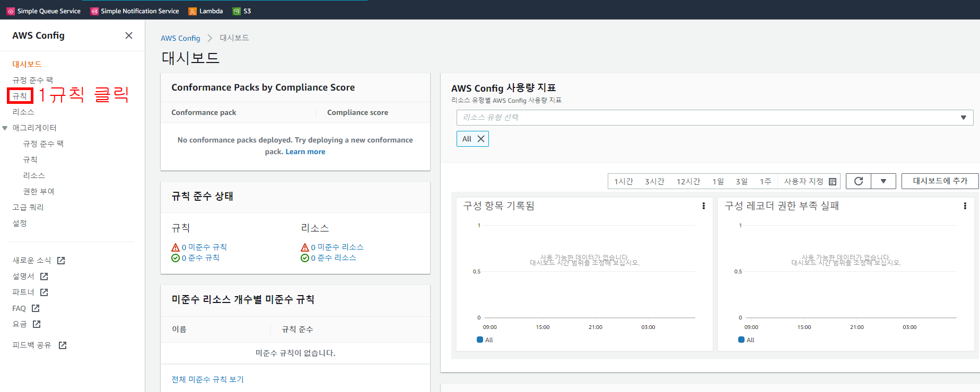Open 요금 external link icon
The height and width of the screenshot is (392, 980).
37,324
